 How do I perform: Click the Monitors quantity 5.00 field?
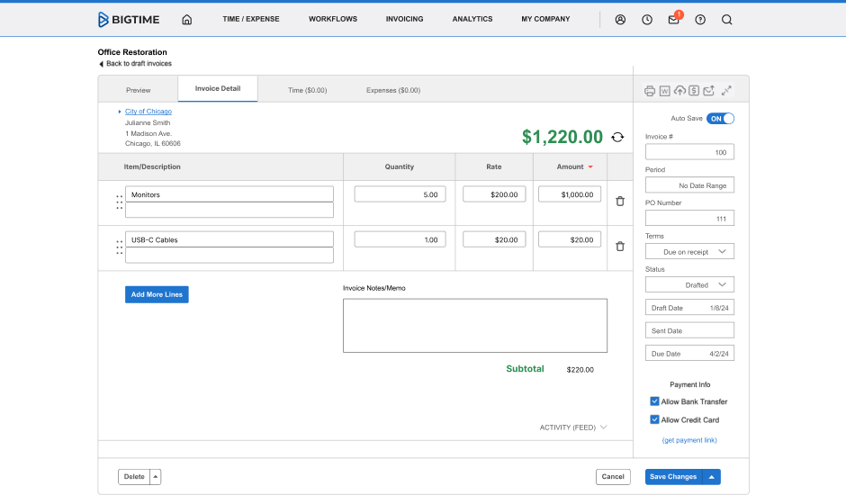coord(400,194)
